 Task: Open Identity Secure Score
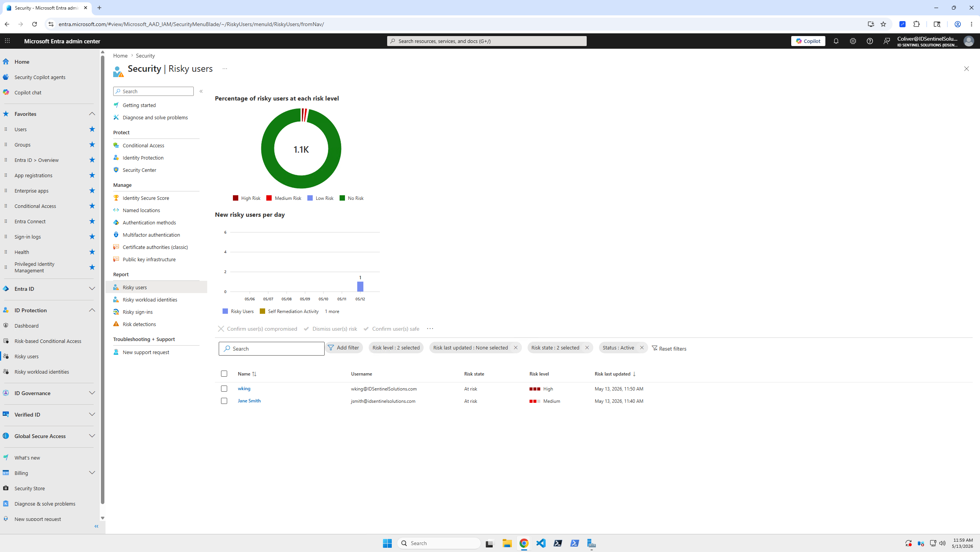click(145, 198)
